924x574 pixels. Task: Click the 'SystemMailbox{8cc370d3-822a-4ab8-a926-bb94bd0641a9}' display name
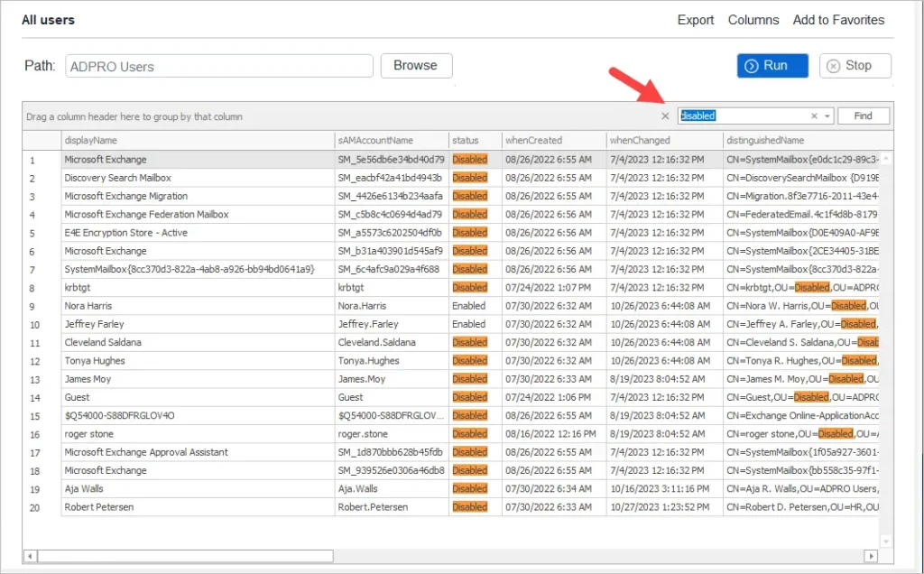[x=189, y=269]
